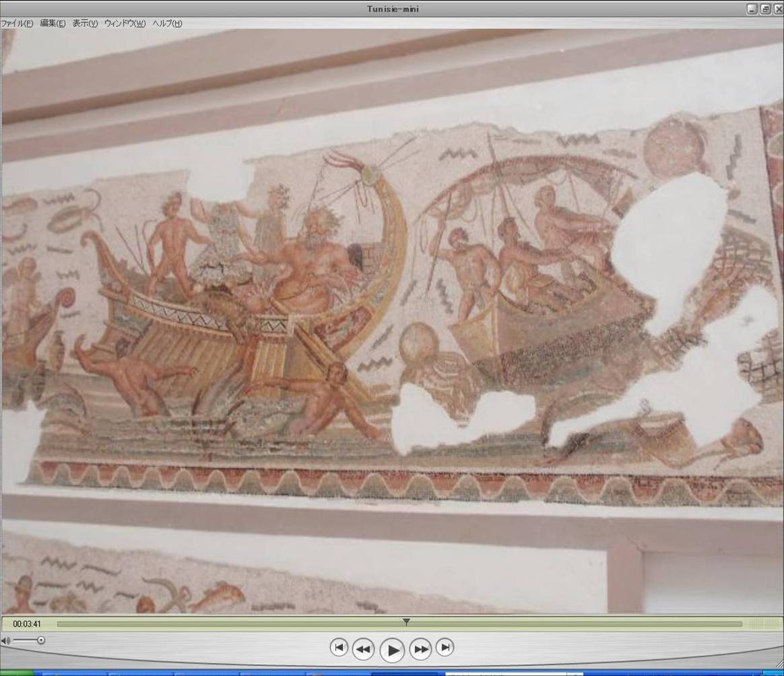The width and height of the screenshot is (784, 676).
Task: Click the playhead marker on the timeline
Action: (407, 622)
